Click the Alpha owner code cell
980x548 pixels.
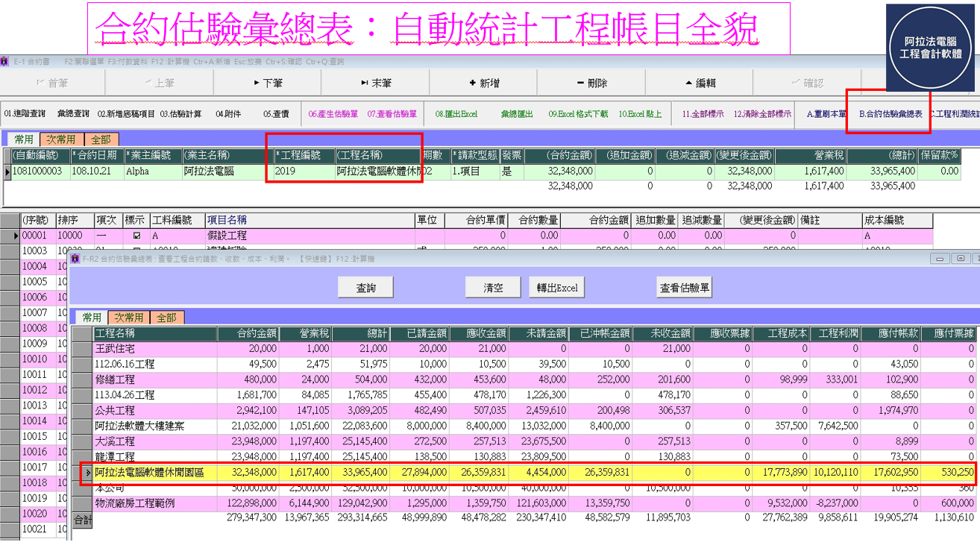click(x=154, y=171)
